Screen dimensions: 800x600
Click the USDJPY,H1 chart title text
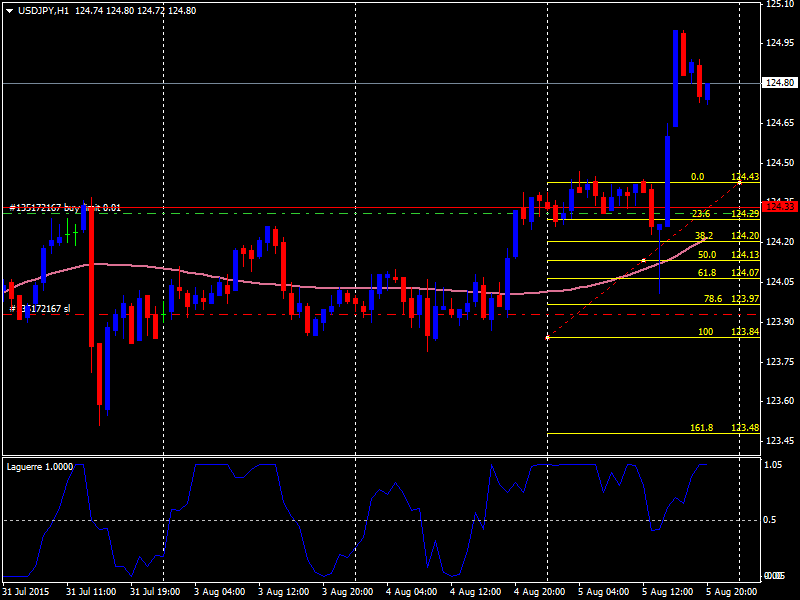click(x=43, y=11)
